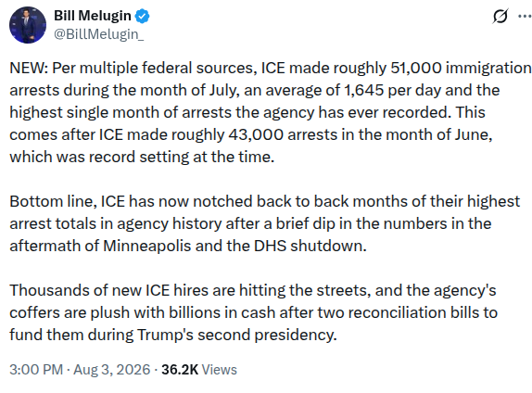The image size is (532, 393).
Task: Click the Grok explain-post icon
Action: [x=500, y=17]
